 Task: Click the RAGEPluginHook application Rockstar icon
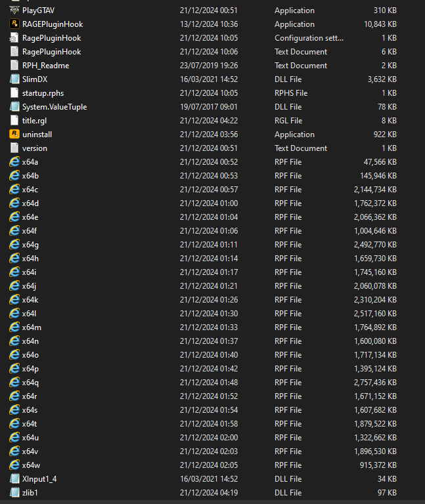[x=14, y=24]
